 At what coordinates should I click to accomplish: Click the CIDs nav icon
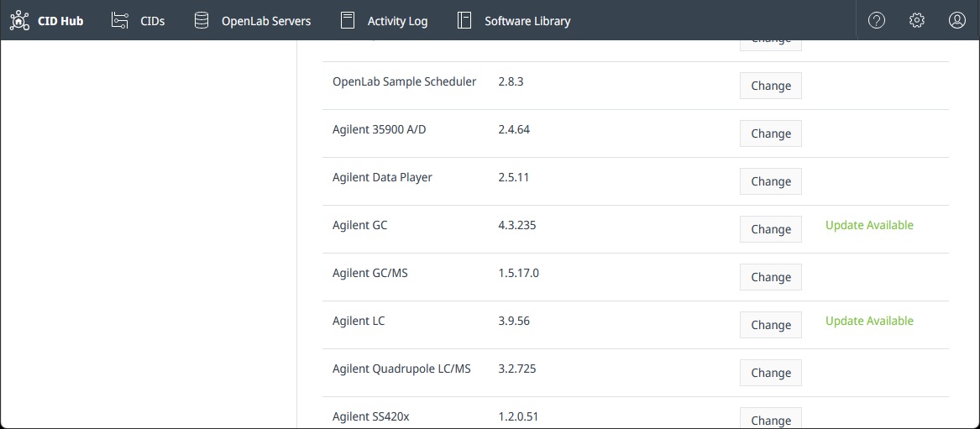pos(119,21)
